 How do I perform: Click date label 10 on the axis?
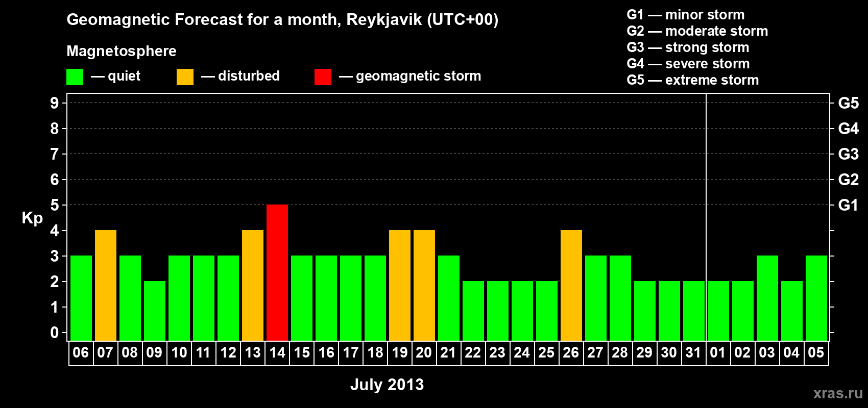[179, 352]
